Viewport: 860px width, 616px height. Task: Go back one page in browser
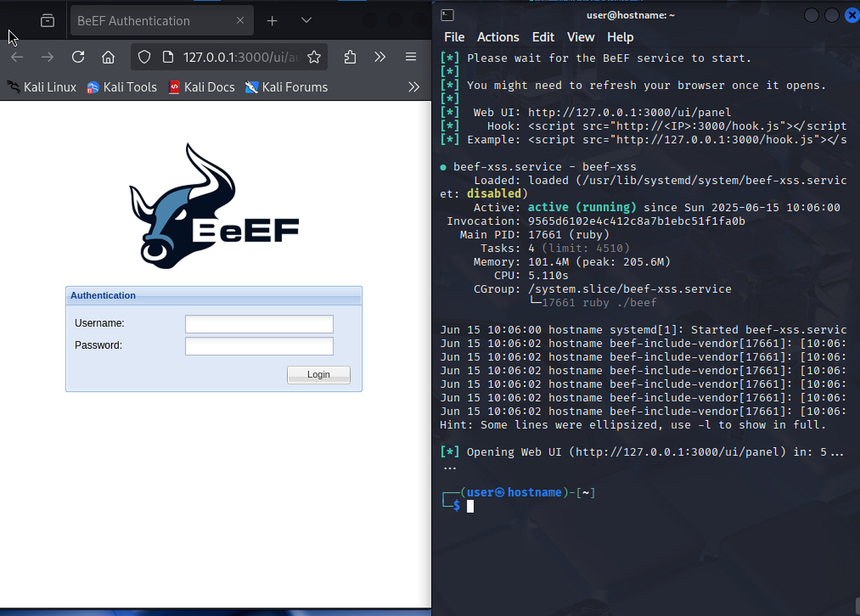[x=17, y=57]
